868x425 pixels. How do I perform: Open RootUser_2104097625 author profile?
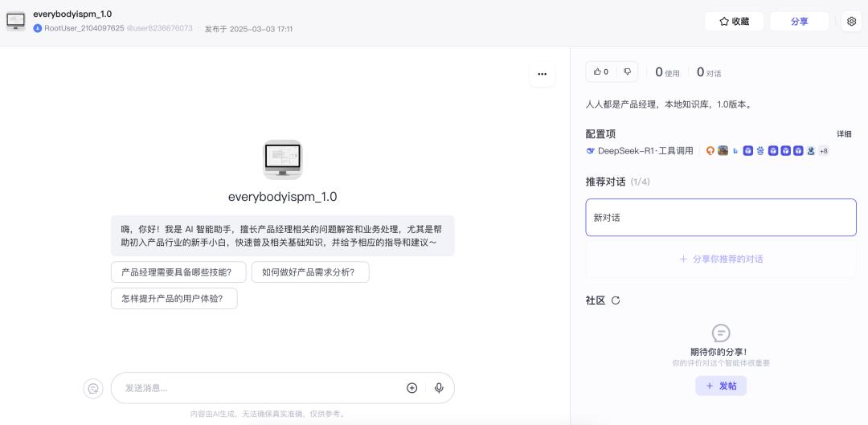click(x=84, y=28)
